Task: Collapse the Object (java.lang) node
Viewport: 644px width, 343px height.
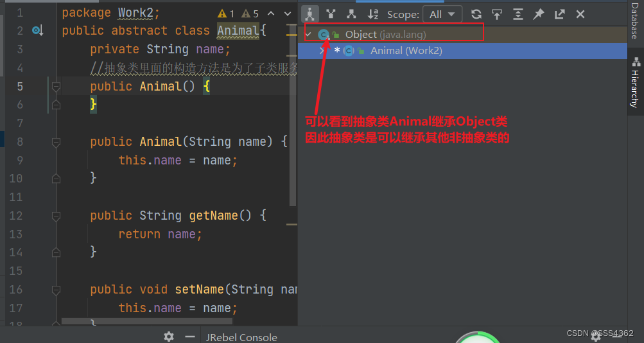Action: click(309, 35)
